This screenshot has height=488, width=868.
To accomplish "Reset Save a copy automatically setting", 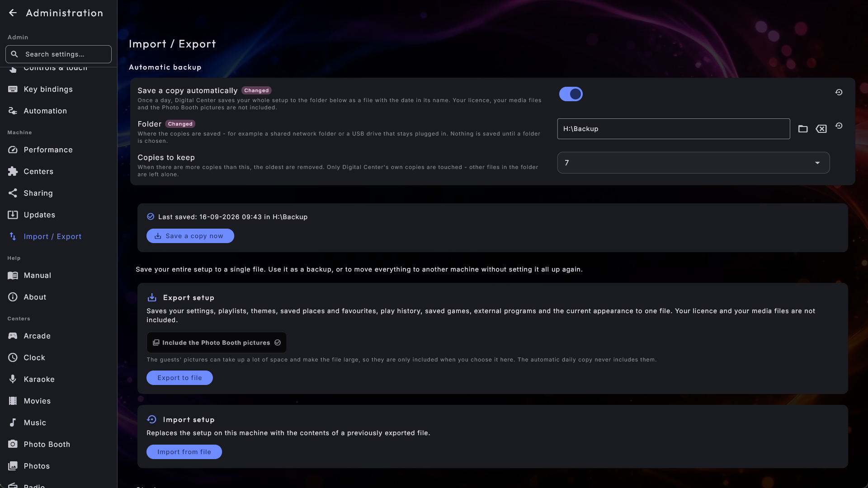I will pyautogui.click(x=839, y=92).
